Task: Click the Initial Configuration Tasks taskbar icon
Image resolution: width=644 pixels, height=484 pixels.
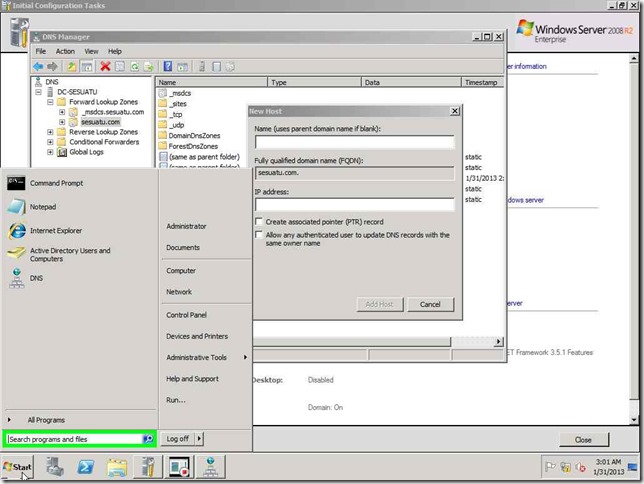Action: [x=148, y=467]
